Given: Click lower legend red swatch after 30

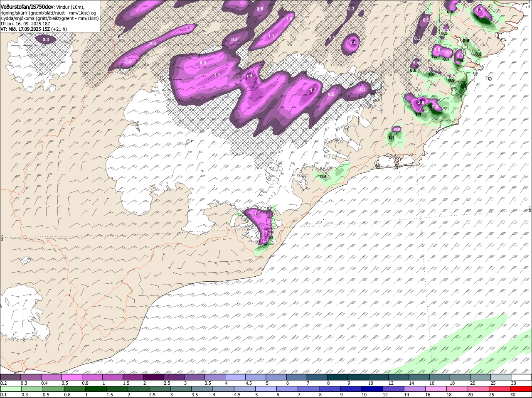Looking at the screenshot, I should click(522, 389).
